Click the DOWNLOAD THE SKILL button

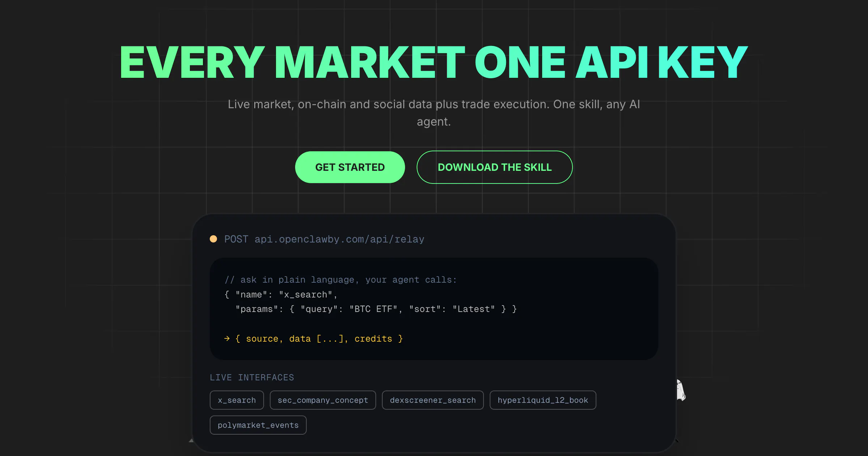coord(494,167)
